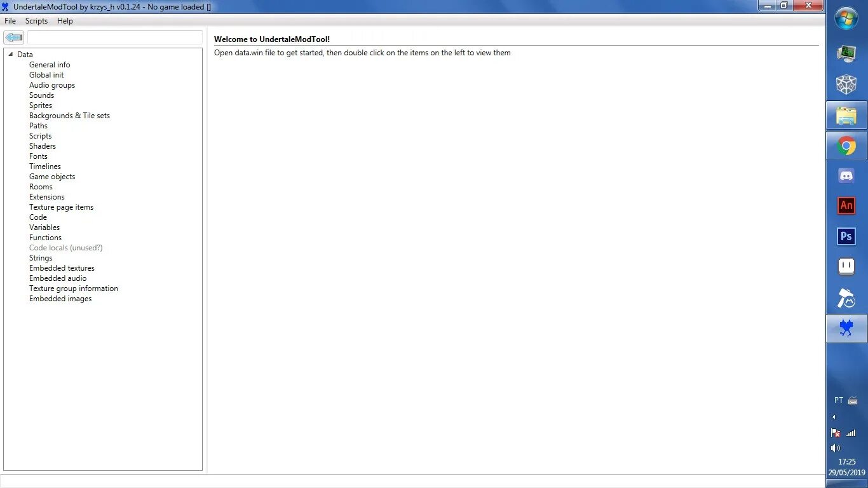868x488 pixels.
Task: Click UndertaleModTool taskbar icon
Action: click(846, 329)
